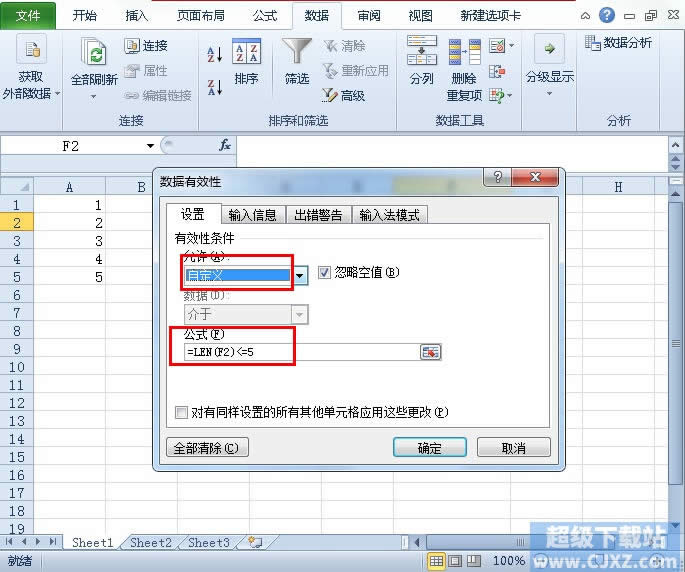
Task: Sort ascending A to Z
Action: (215, 55)
